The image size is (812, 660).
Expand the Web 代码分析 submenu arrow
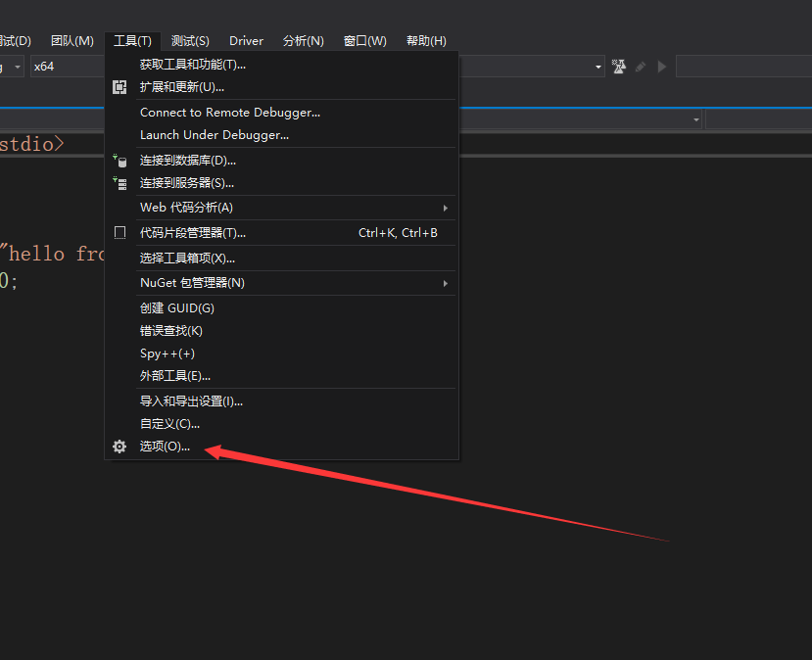[x=446, y=208]
